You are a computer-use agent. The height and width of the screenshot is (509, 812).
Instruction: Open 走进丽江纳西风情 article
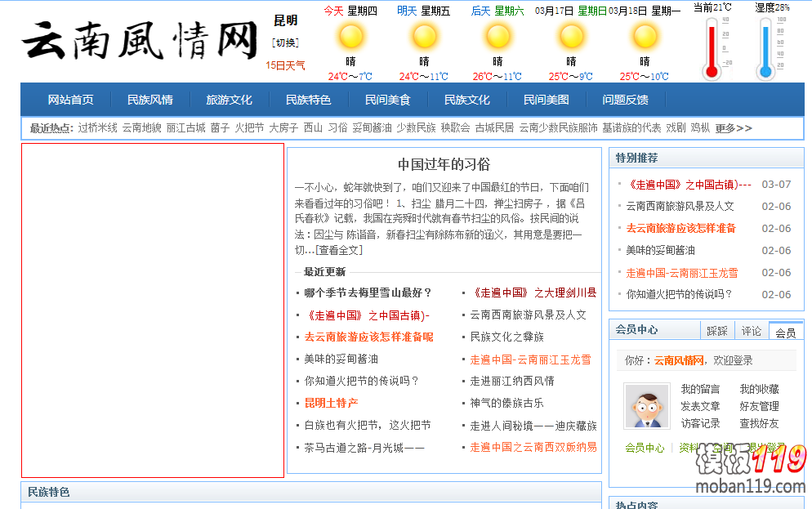coord(512,381)
